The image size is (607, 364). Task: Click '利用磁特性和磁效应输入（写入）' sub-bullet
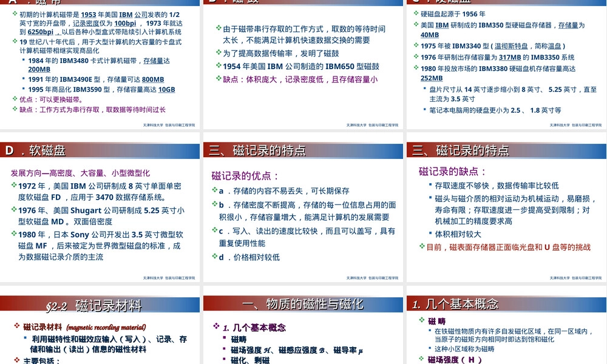(109, 344)
